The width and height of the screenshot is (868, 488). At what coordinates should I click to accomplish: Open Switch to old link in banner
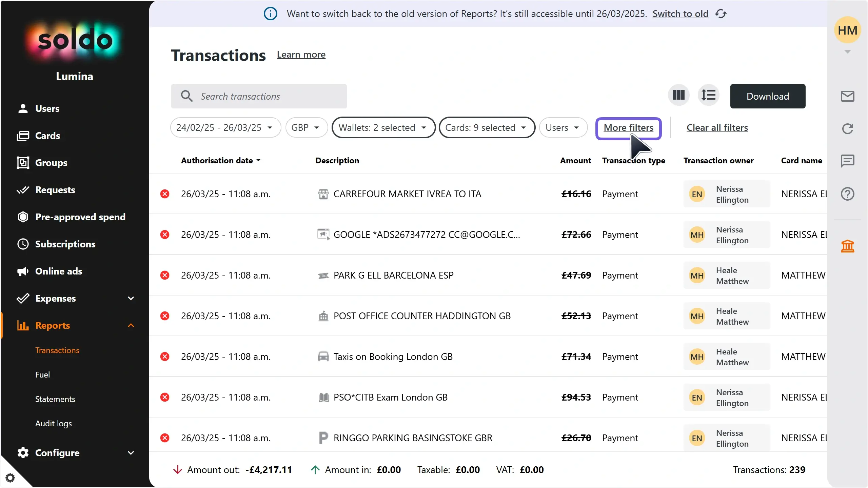tap(680, 14)
